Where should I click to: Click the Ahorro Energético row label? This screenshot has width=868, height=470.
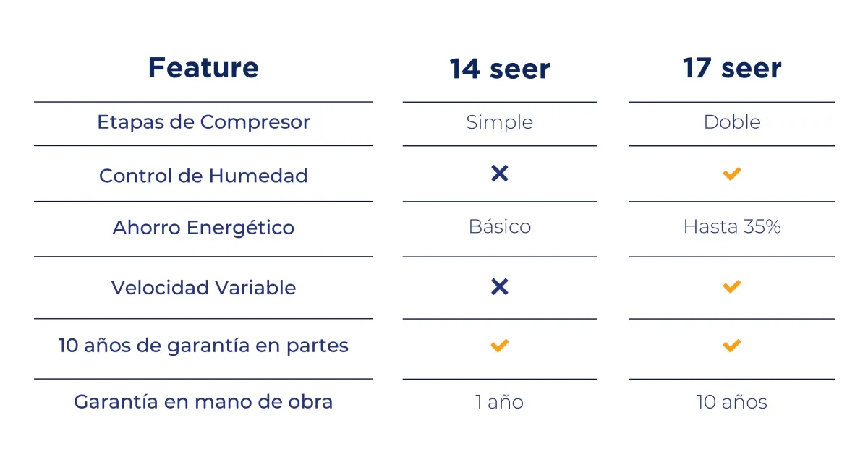[203, 228]
